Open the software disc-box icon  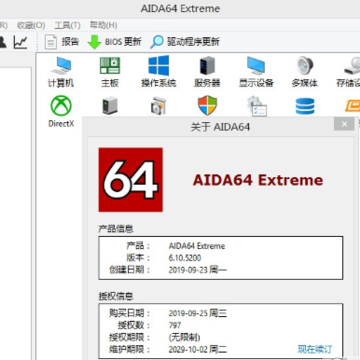point(158,106)
